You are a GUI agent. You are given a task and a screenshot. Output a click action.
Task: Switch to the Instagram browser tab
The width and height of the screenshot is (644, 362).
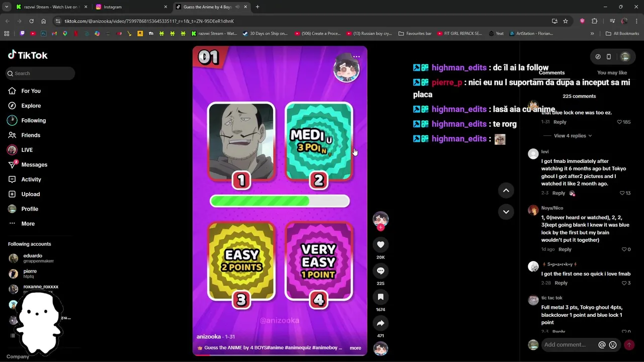coord(131,7)
